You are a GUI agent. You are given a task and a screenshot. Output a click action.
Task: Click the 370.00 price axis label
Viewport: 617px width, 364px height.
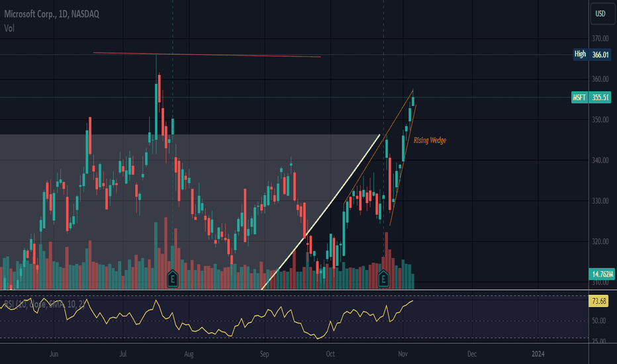click(600, 38)
